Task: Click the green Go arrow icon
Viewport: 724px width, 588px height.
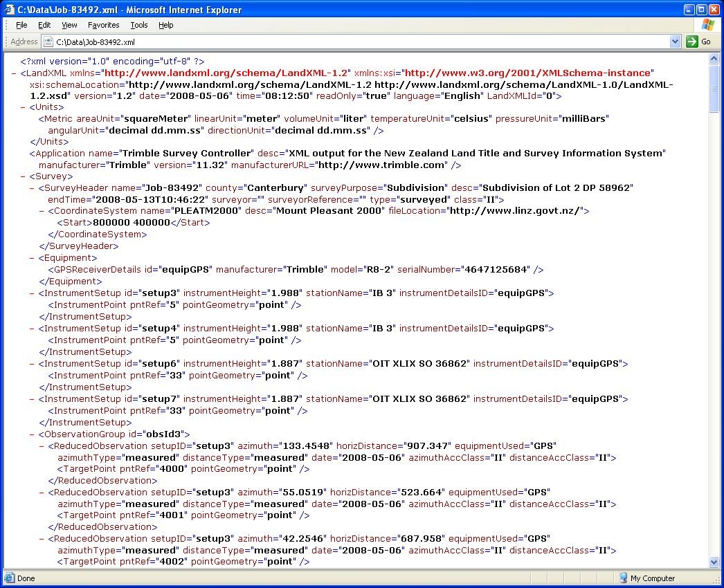Action: coord(691,41)
